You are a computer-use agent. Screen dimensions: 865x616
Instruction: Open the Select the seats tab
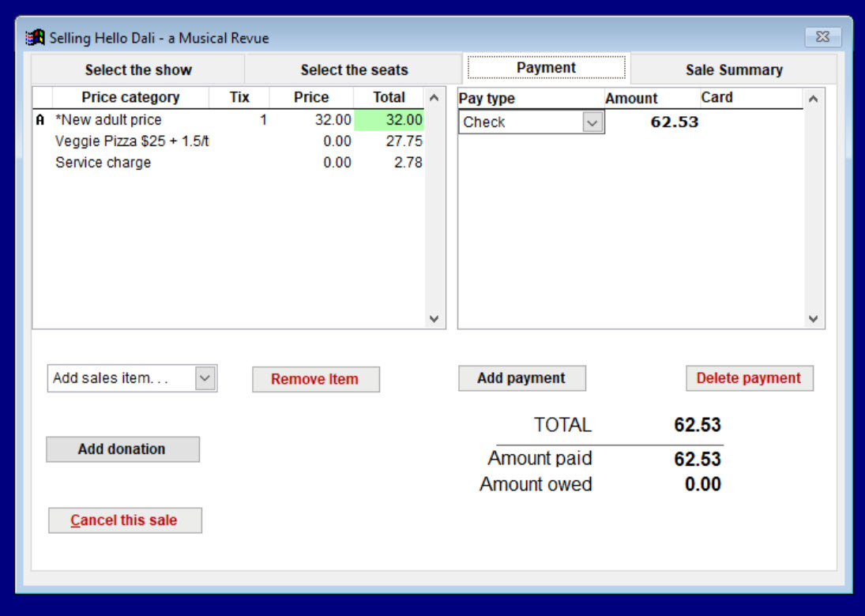pos(354,70)
